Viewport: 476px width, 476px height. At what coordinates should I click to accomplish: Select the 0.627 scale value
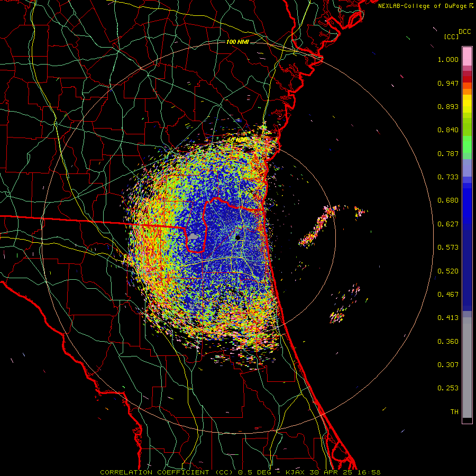click(448, 224)
